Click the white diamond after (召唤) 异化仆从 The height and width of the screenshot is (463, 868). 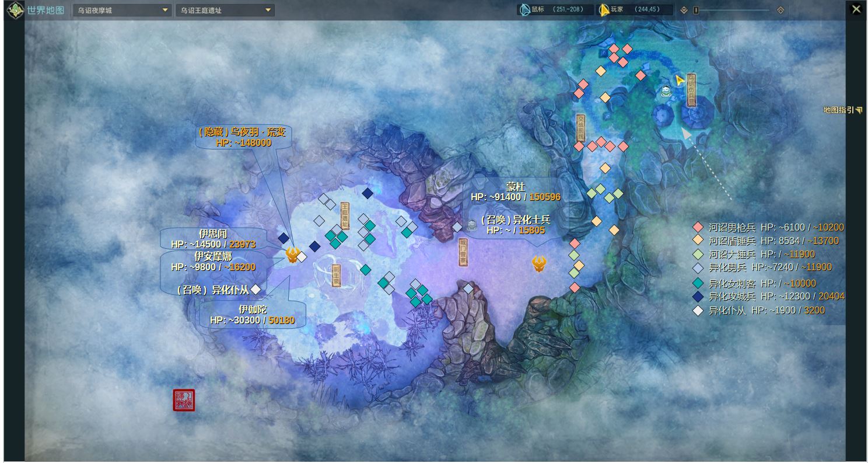[256, 290]
